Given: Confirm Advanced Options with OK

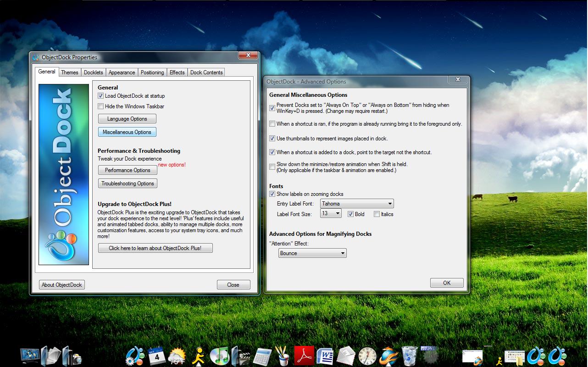Looking at the screenshot, I should click(x=447, y=283).
